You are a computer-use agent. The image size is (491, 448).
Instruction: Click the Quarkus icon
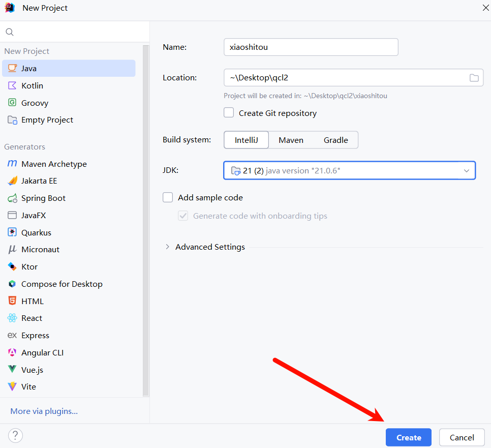tap(12, 232)
